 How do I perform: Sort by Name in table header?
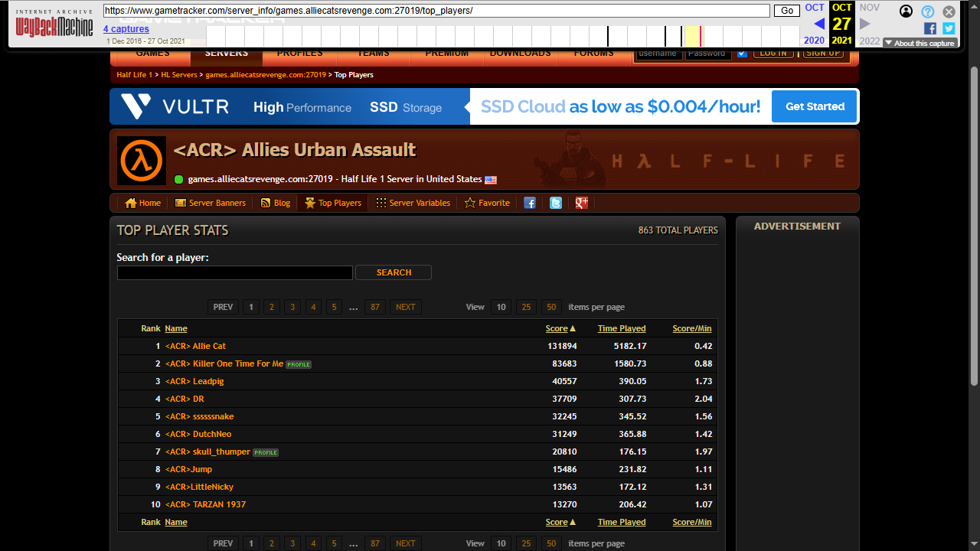click(x=176, y=328)
